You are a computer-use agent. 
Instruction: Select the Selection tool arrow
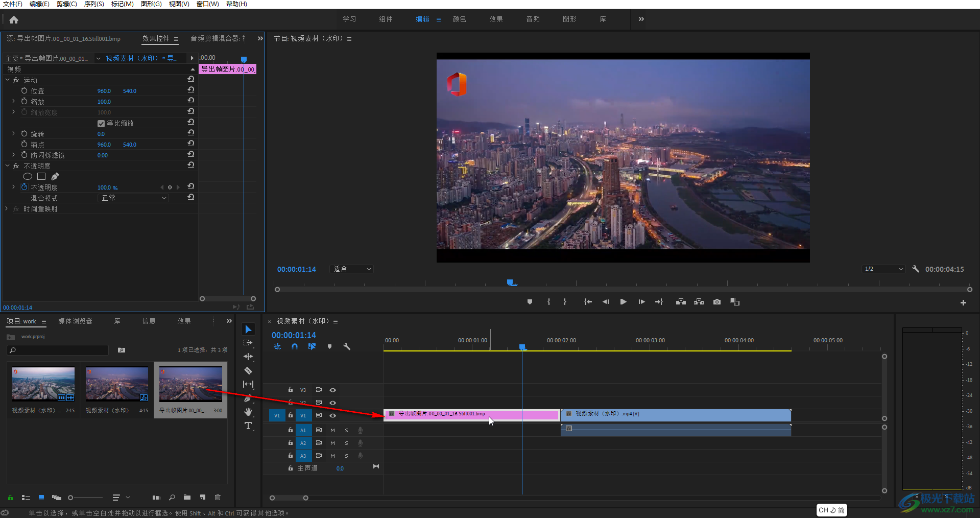pos(248,329)
